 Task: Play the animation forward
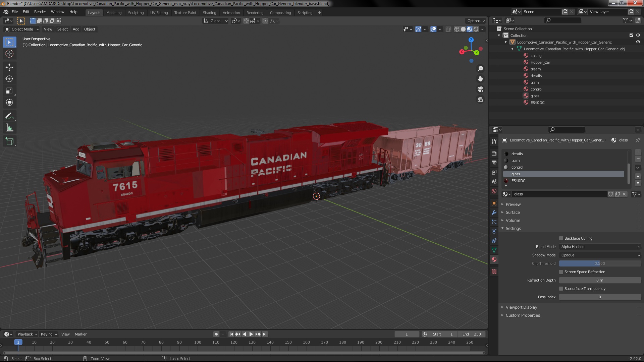click(x=251, y=334)
